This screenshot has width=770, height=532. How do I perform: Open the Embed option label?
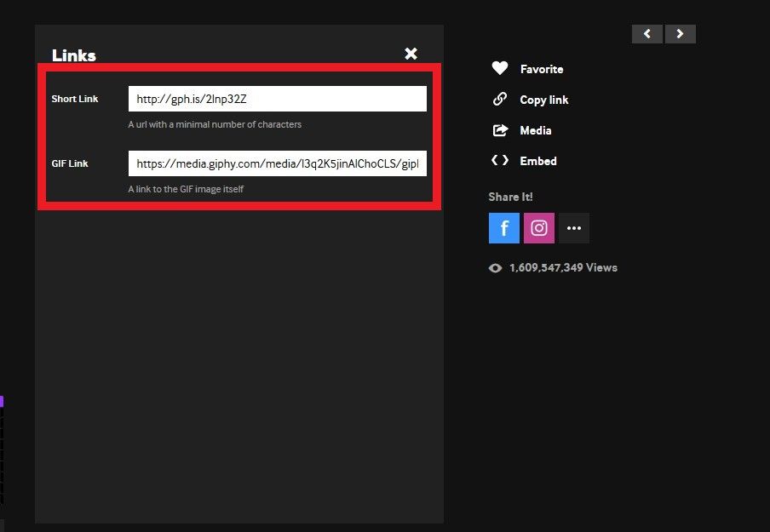538,161
